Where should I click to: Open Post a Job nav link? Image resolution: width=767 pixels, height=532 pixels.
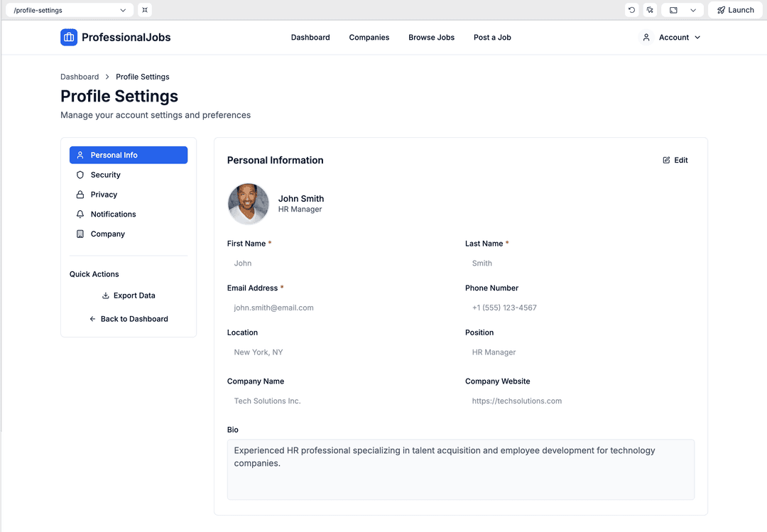click(x=492, y=38)
